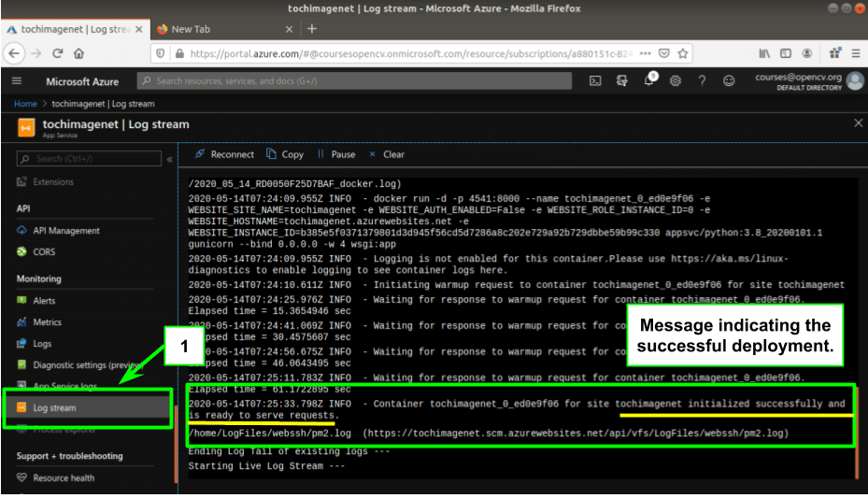This screenshot has width=868, height=498.
Task: Open the Azure notifications bell
Action: click(649, 80)
